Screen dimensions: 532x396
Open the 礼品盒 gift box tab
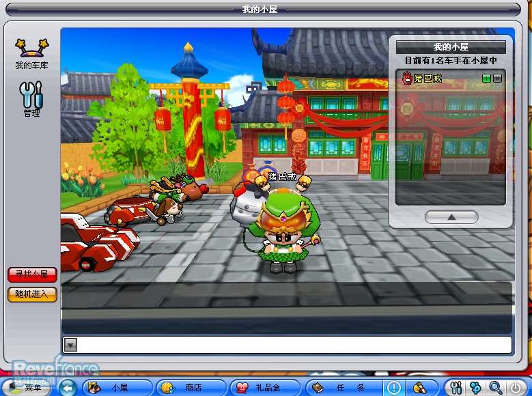pyautogui.click(x=266, y=387)
